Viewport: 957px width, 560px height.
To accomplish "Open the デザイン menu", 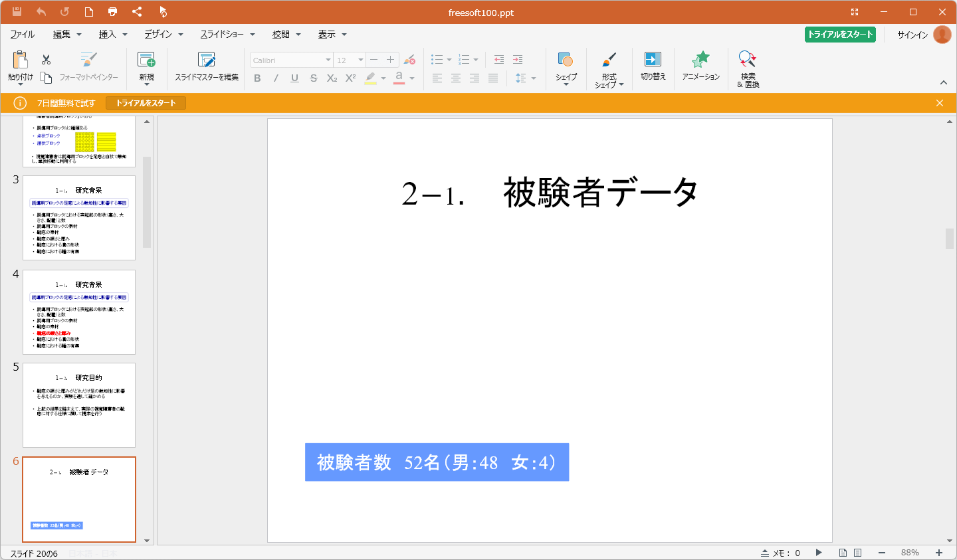I will point(163,35).
